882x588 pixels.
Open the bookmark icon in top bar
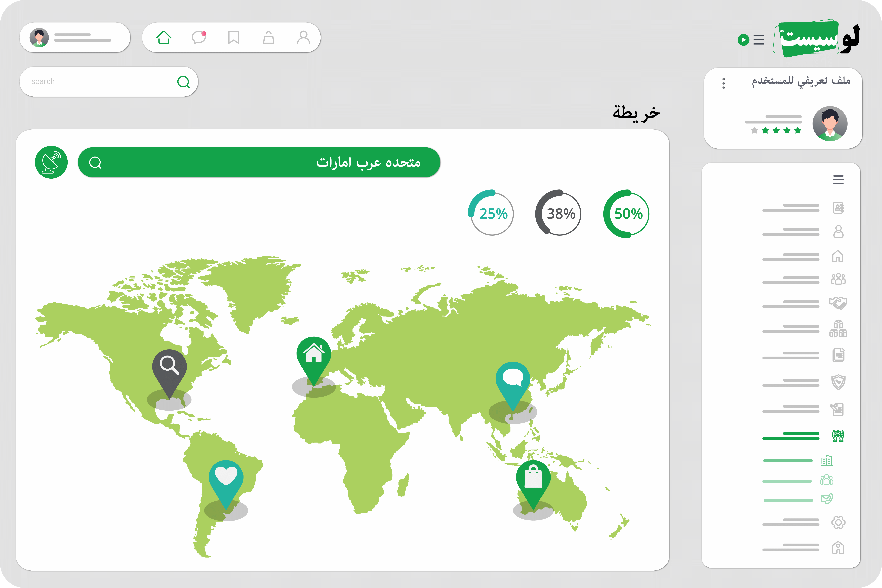(234, 37)
